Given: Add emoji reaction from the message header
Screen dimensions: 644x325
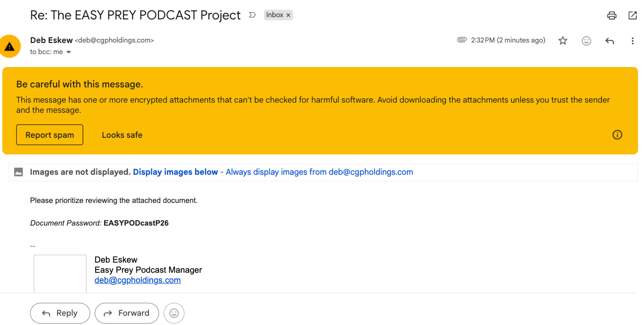Looking at the screenshot, I should pos(586,41).
